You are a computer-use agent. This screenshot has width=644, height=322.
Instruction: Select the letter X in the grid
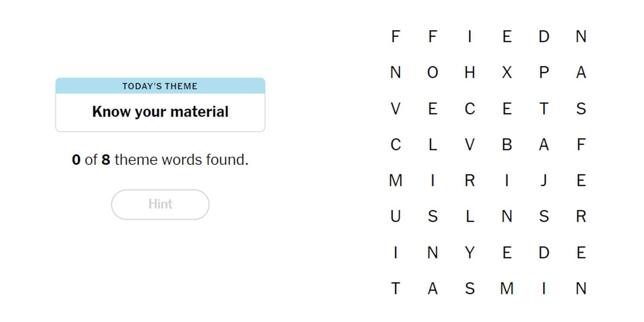tap(507, 73)
